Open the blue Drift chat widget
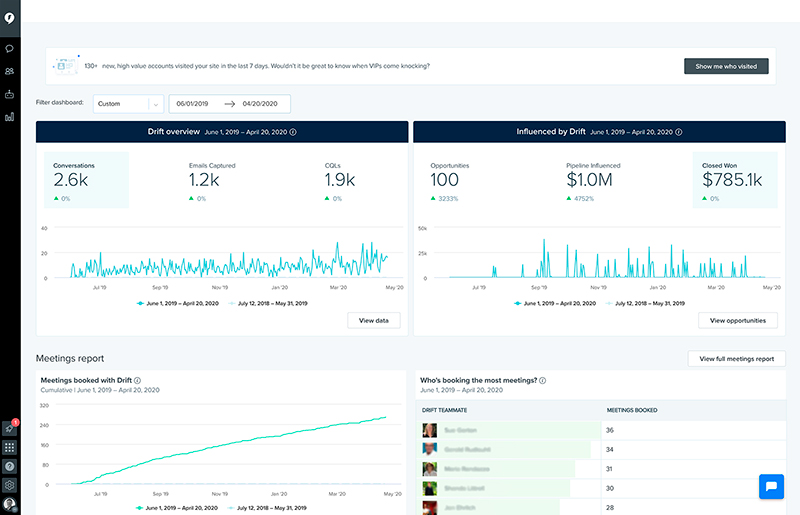 (772, 487)
